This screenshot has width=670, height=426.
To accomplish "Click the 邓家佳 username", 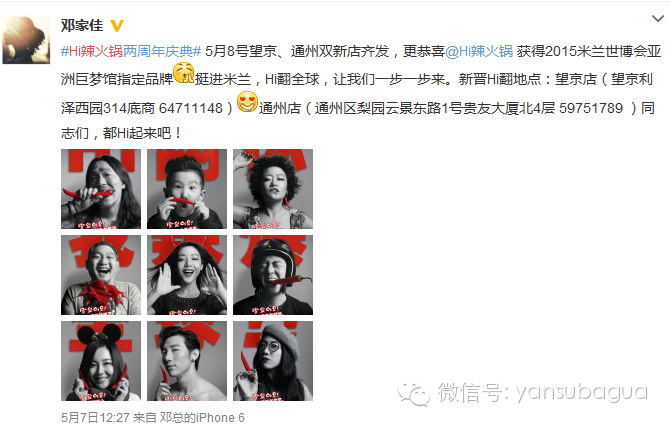I will point(82,25).
